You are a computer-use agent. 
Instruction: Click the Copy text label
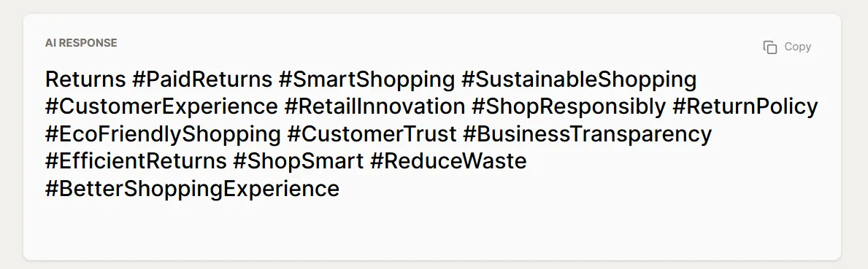[798, 47]
